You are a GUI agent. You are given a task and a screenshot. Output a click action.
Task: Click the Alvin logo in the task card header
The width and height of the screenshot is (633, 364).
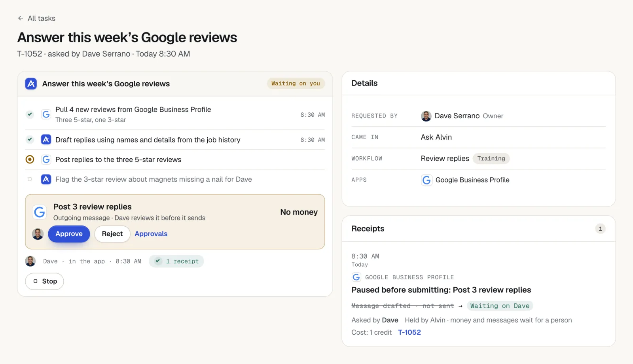click(x=31, y=83)
